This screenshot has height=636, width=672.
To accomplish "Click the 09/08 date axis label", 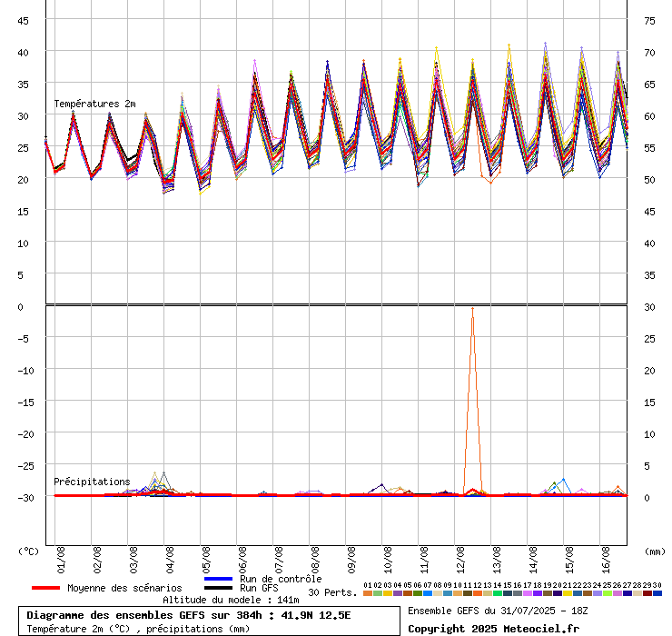I will pos(351,560).
